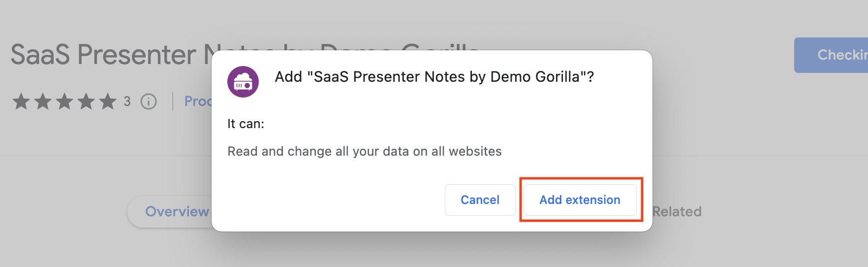Click the first rating star
This screenshot has width=868, height=267.
[21, 101]
